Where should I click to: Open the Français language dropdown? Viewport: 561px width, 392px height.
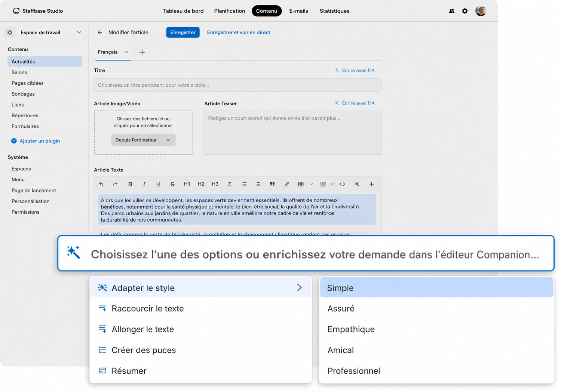click(x=113, y=52)
